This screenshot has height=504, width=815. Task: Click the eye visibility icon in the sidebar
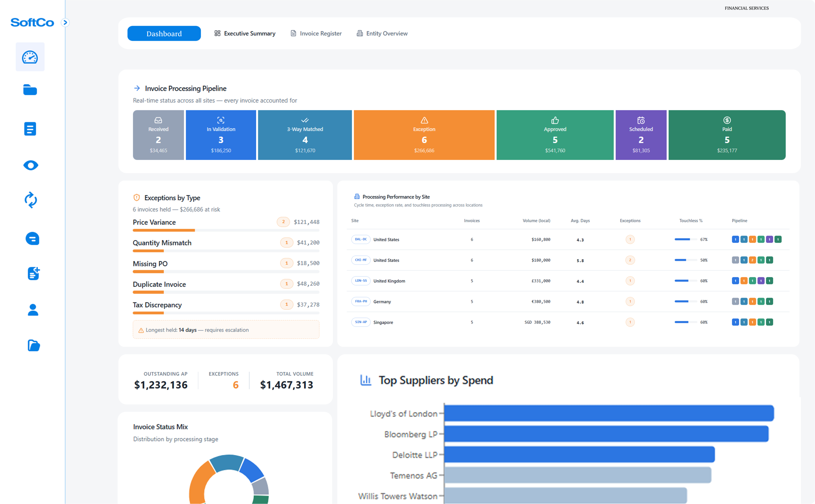(x=30, y=165)
